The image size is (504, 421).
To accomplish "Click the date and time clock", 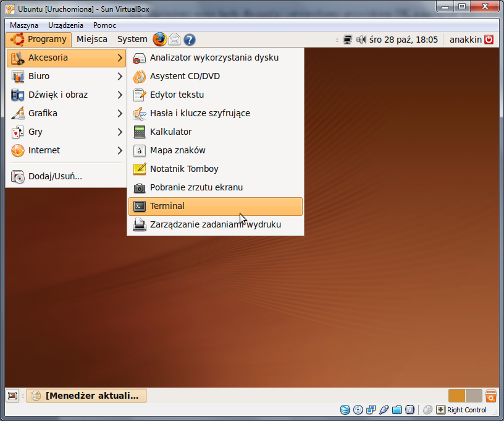I will coord(403,40).
